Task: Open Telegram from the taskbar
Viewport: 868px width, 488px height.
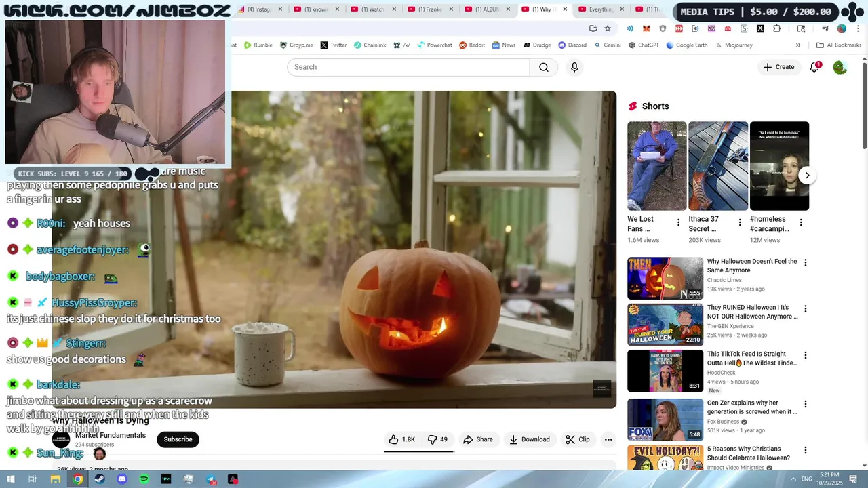Action: coord(211,479)
